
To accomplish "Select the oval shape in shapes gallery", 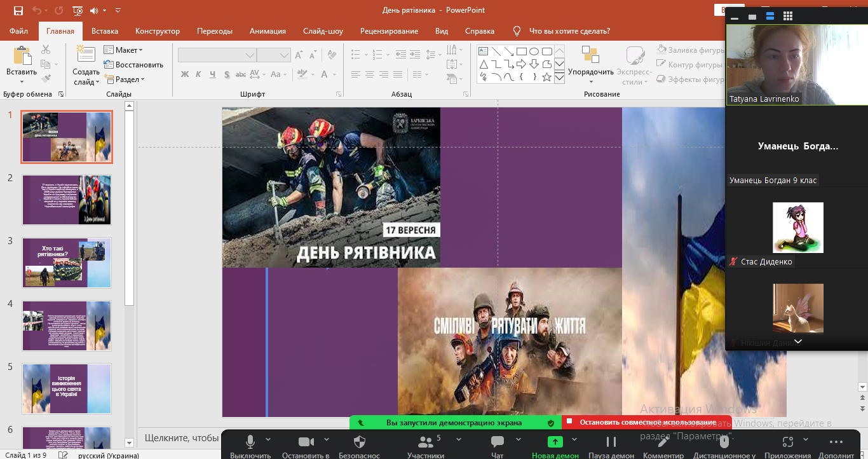I will (534, 51).
